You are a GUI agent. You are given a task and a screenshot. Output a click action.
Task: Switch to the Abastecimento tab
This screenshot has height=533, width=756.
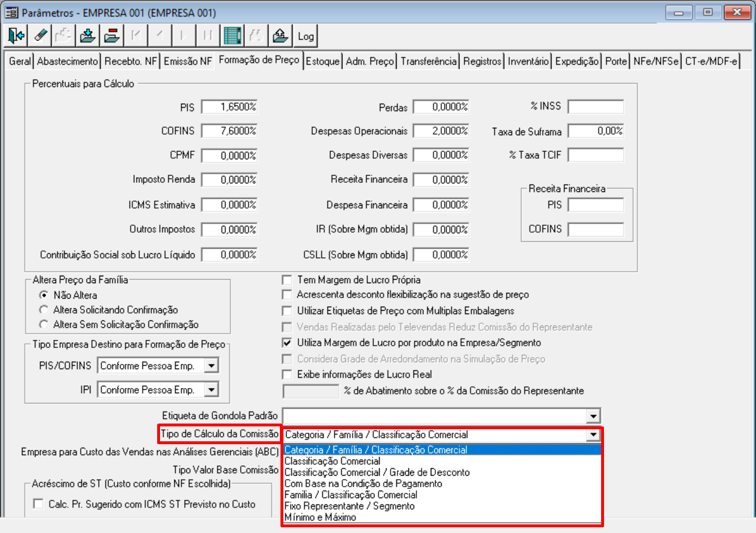(68, 61)
